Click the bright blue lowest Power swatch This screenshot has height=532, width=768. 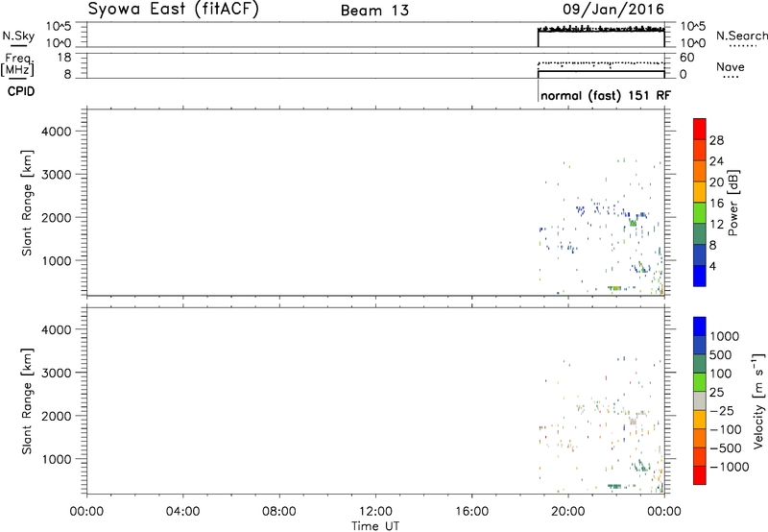click(x=700, y=276)
